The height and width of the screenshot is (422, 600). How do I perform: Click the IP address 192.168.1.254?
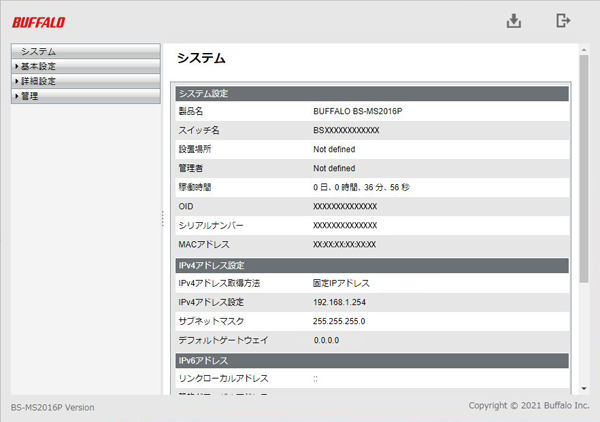[x=339, y=302]
